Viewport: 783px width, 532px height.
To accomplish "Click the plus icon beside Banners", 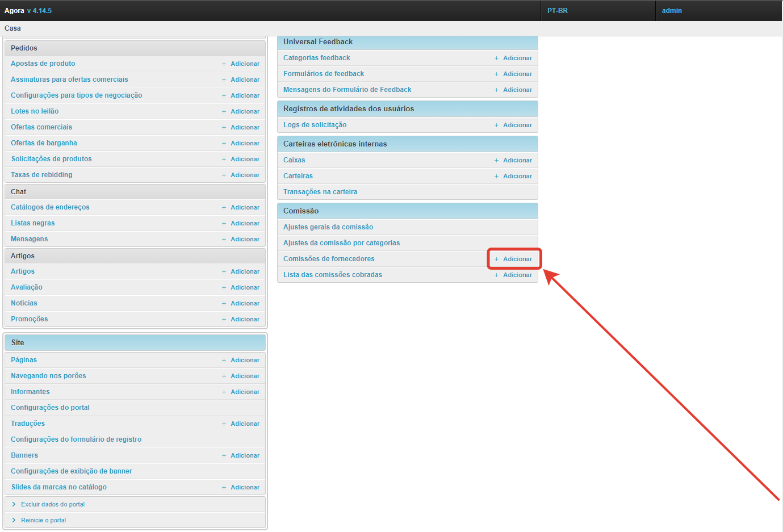I will click(224, 456).
